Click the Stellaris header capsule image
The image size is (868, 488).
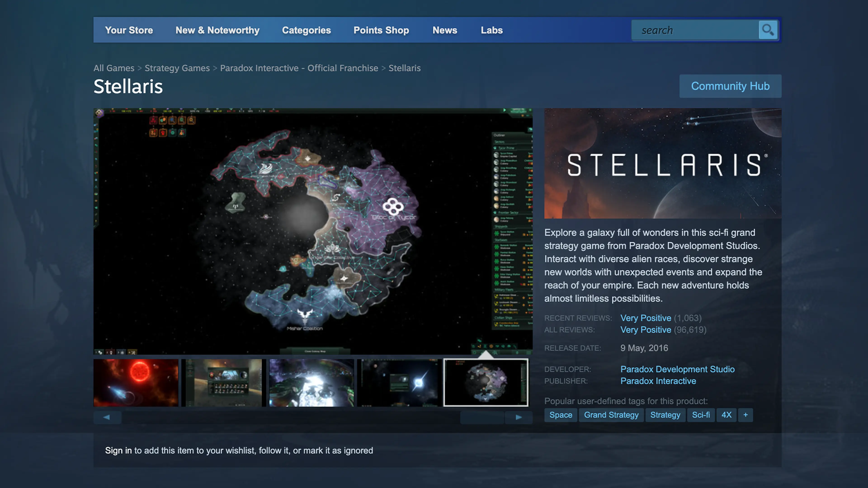tap(663, 163)
